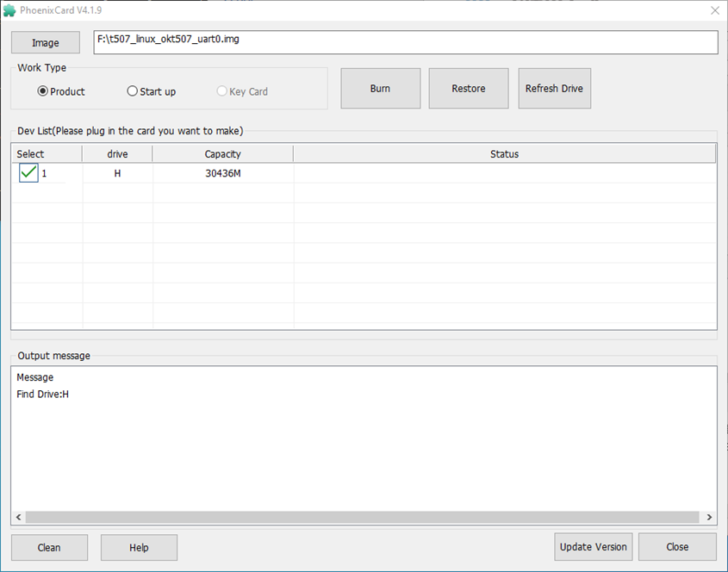Image resolution: width=728 pixels, height=572 pixels.
Task: Close the PhoenixCard window with X
Action: (x=714, y=10)
